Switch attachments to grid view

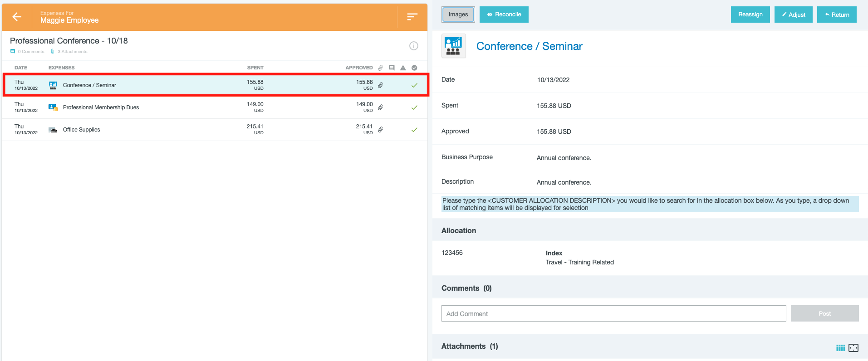tap(840, 347)
